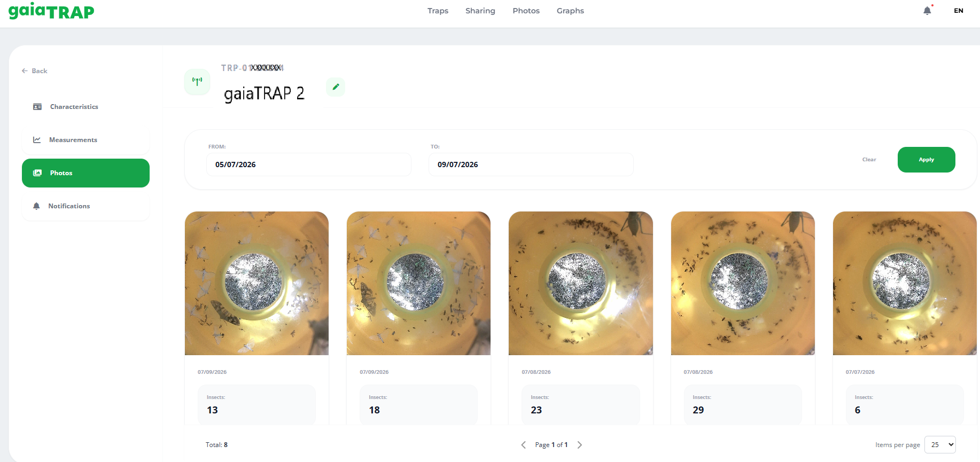Click the Measurements chart icon in sidebar
Image resolution: width=980 pixels, height=462 pixels.
click(x=37, y=140)
